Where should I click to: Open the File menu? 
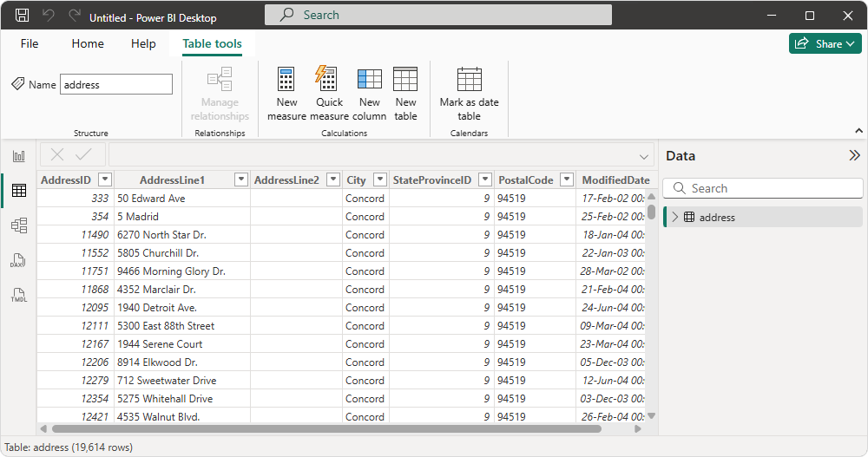pos(30,43)
